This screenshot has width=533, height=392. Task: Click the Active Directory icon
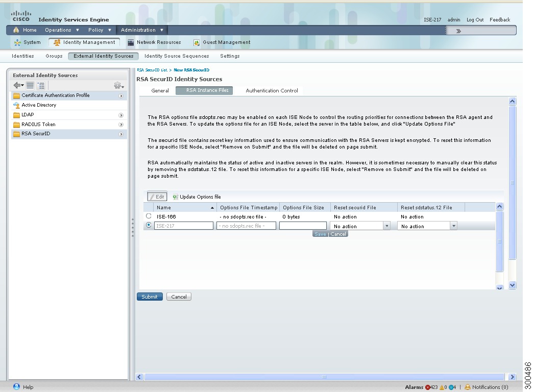click(16, 105)
